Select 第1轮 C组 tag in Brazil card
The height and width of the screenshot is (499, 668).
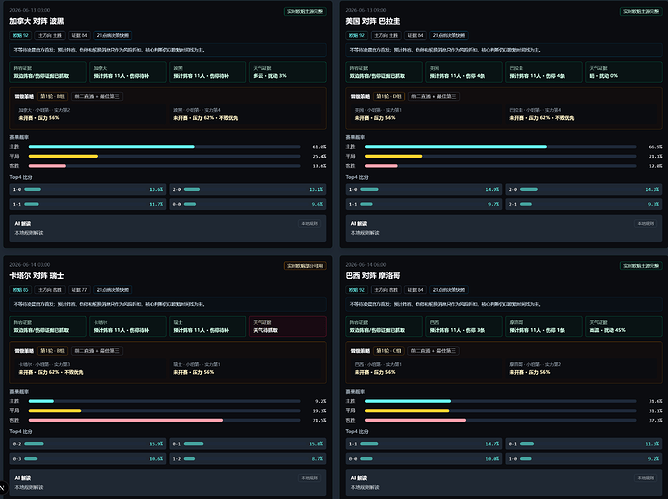point(389,351)
